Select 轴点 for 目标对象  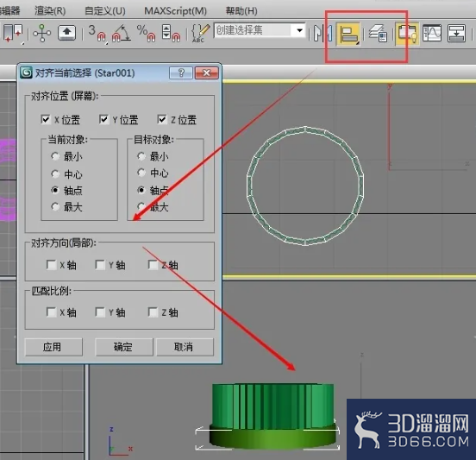141,190
